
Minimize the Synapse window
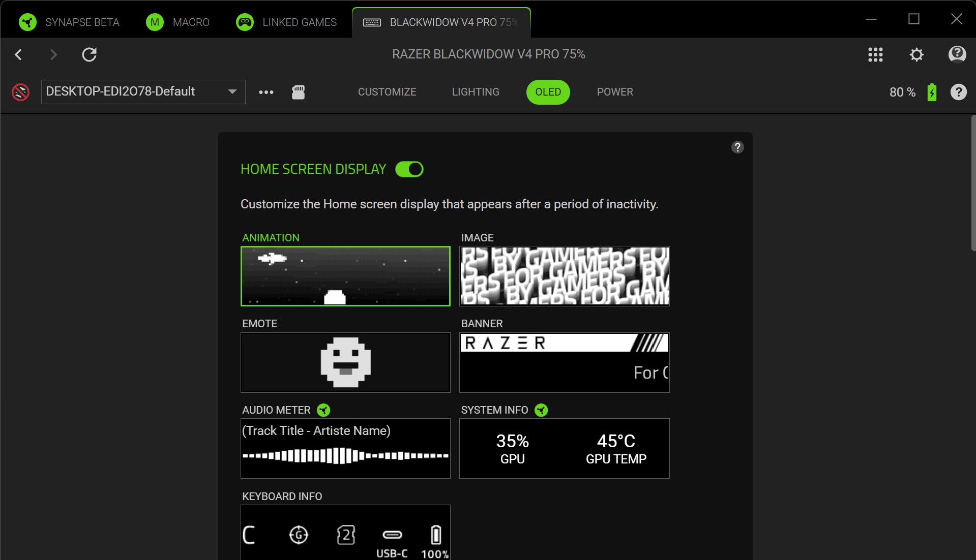coord(871,19)
